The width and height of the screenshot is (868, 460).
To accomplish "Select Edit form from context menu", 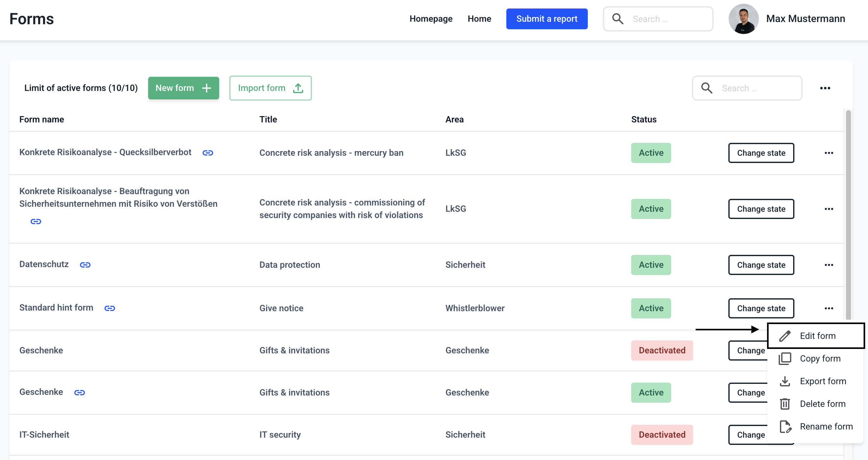I will (x=817, y=336).
